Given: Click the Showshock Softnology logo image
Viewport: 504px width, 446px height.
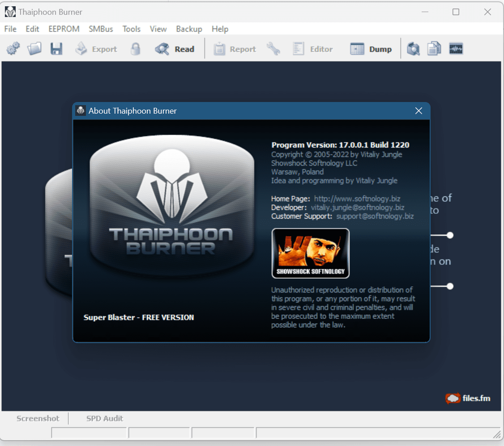Looking at the screenshot, I should click(x=311, y=253).
